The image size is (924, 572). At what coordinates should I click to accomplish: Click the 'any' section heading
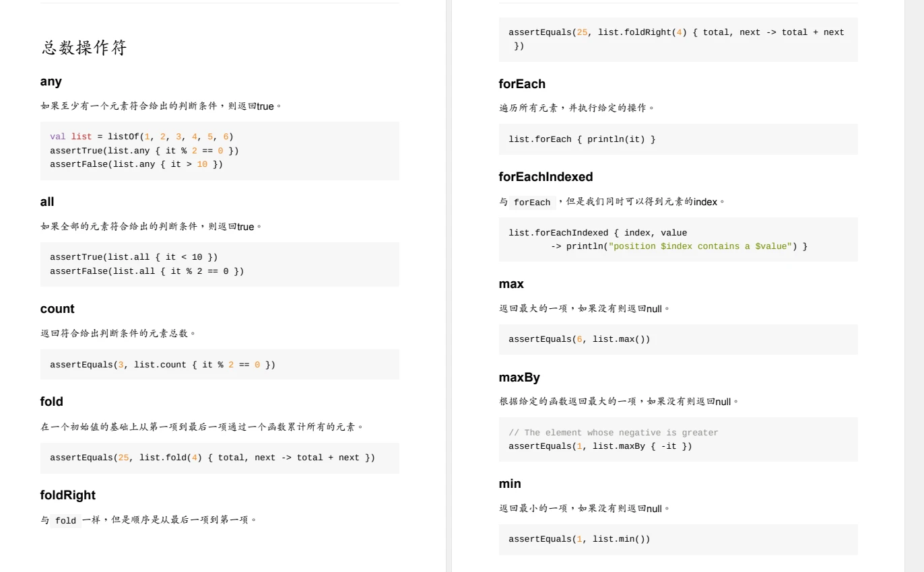point(51,81)
